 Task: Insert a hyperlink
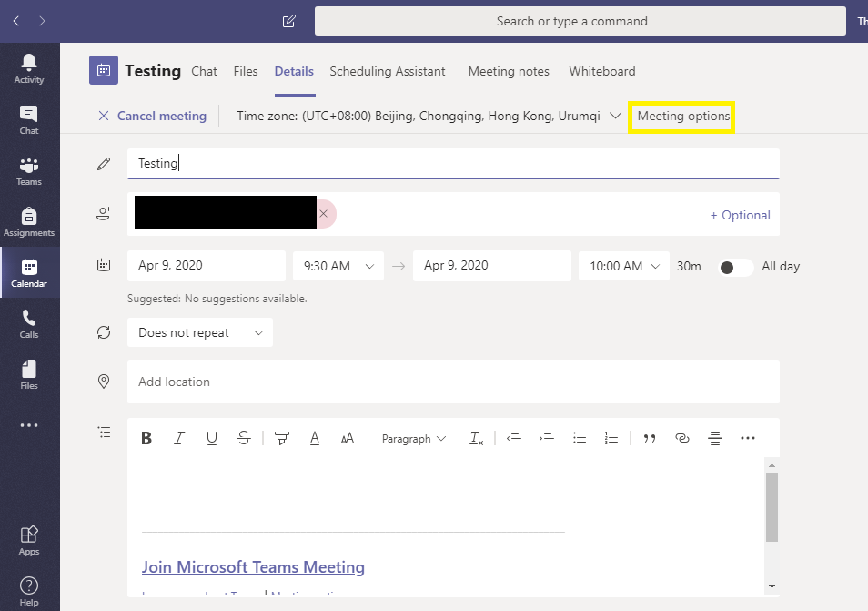pyautogui.click(x=682, y=438)
